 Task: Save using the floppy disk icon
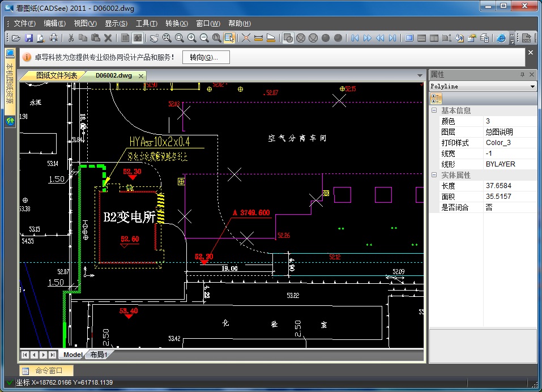tap(29, 38)
